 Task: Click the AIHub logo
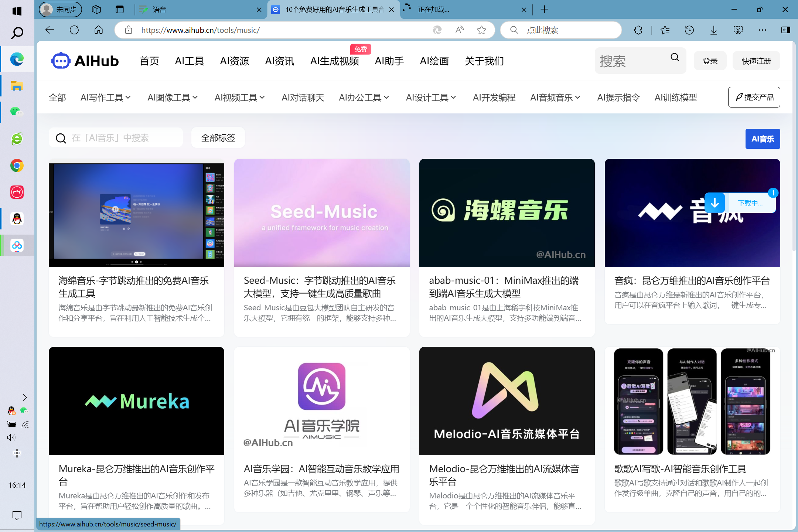pyautogui.click(x=85, y=61)
